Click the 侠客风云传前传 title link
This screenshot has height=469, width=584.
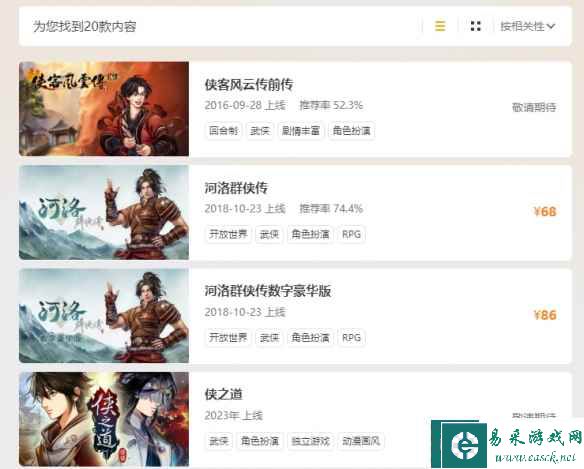tap(248, 85)
